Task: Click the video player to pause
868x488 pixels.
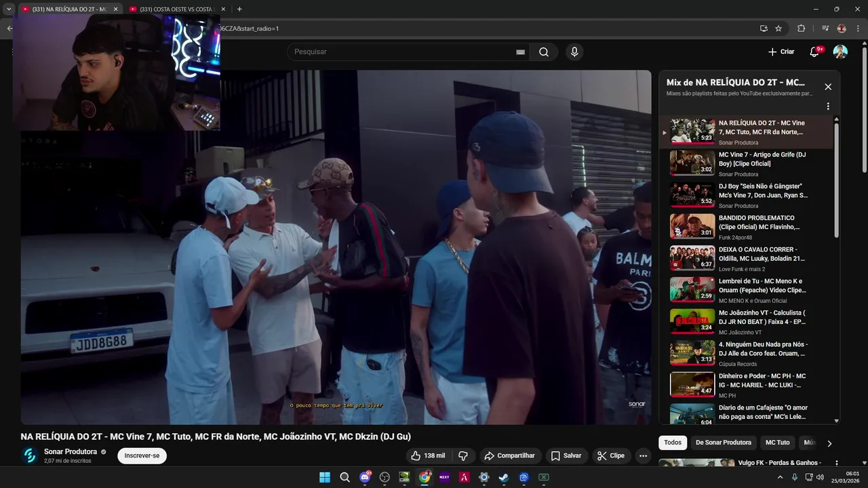Action: [336, 247]
